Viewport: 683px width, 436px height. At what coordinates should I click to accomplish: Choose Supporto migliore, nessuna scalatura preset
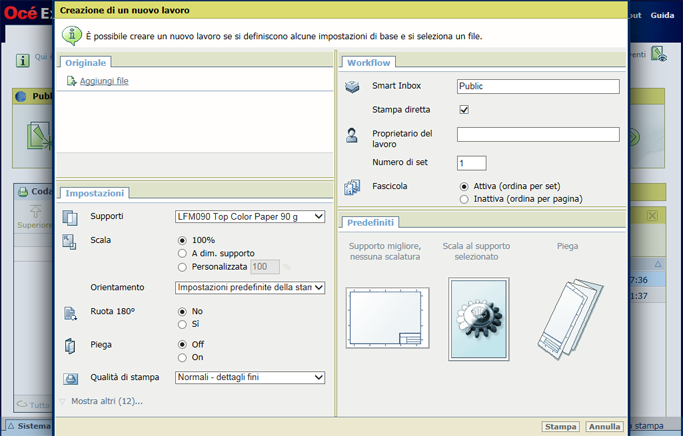coord(387,318)
